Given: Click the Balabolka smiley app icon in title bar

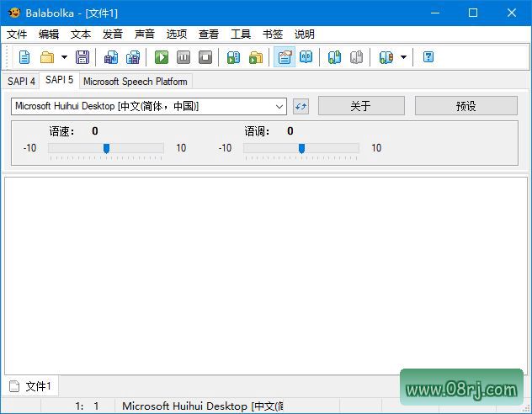Looking at the screenshot, I should pos(14,13).
